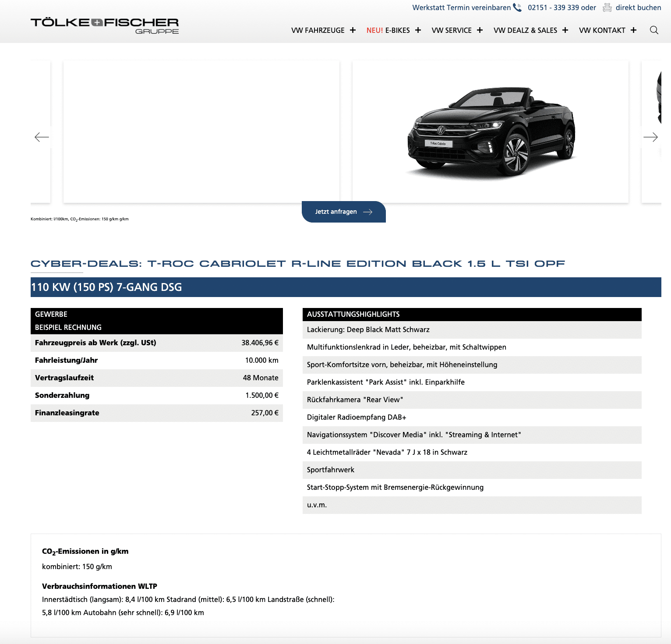Open the search magnifier icon
This screenshot has height=644, width=671.
point(654,30)
